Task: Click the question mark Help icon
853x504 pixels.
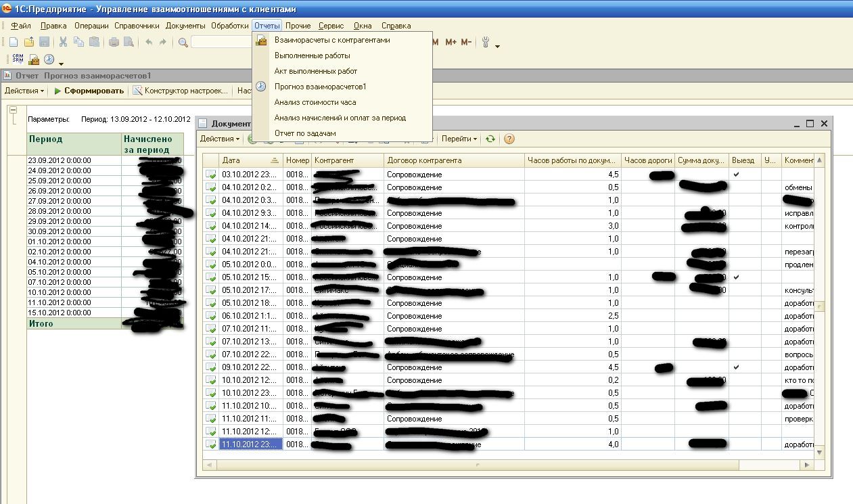Action: coord(509,139)
